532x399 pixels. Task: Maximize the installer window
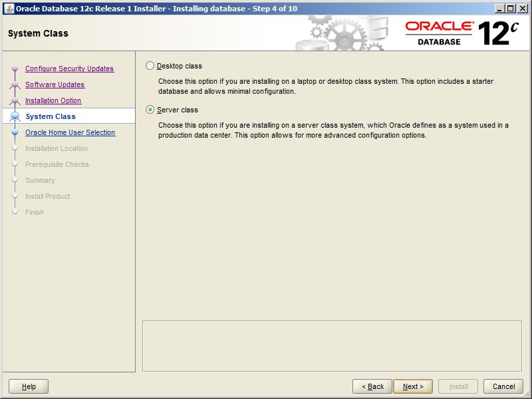pyautogui.click(x=510, y=9)
